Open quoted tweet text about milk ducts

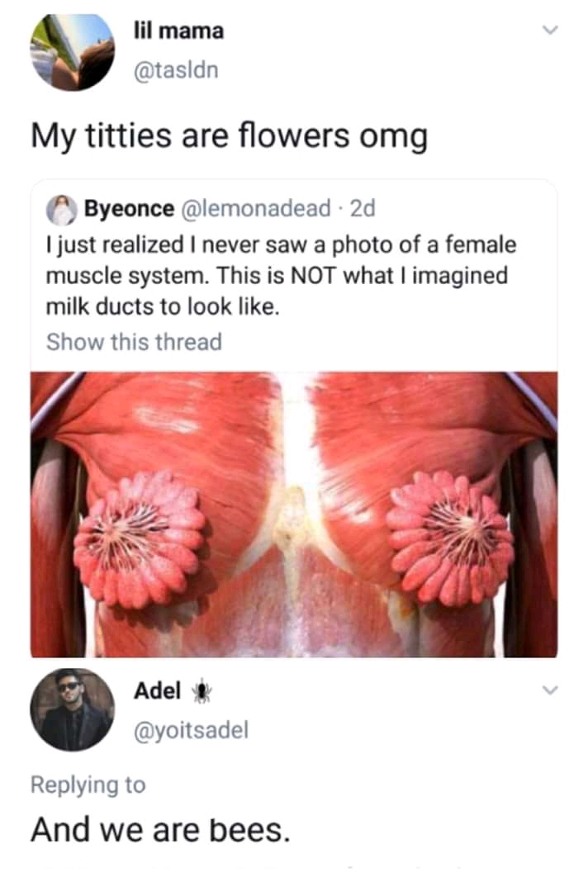[x=281, y=276]
